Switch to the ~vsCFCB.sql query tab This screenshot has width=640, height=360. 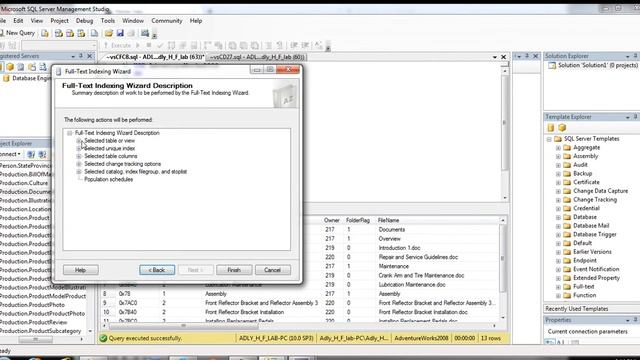(x=155, y=57)
